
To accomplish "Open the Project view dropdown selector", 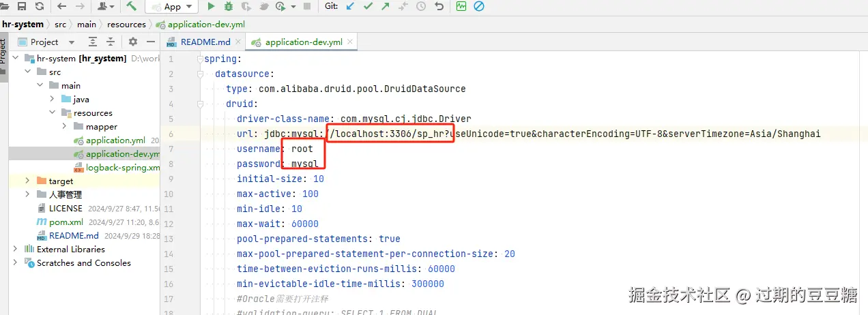I will [47, 42].
